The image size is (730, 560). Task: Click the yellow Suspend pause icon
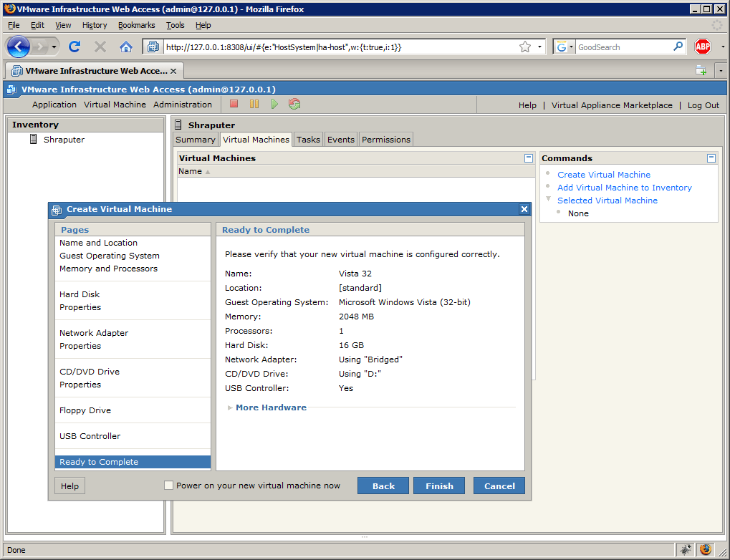pos(254,104)
